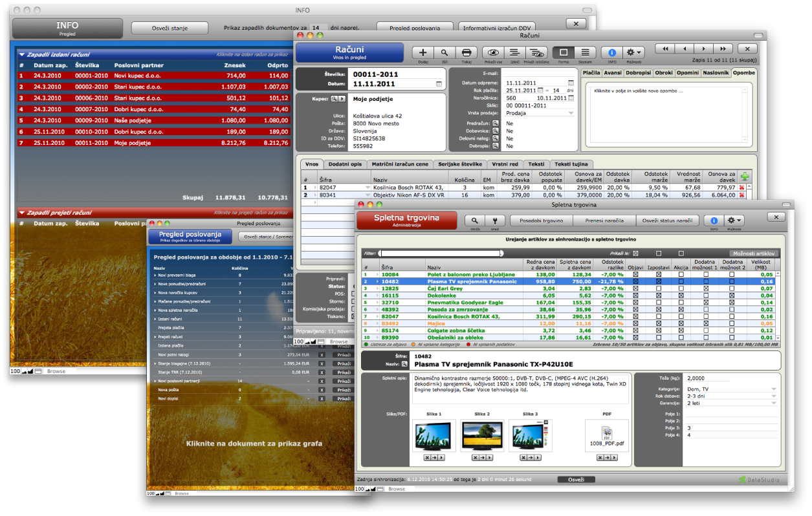Click Možnosti artiklov button
This screenshot has width=812, height=516.
point(753,253)
